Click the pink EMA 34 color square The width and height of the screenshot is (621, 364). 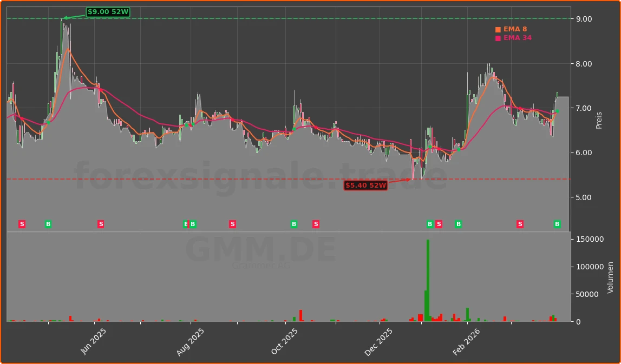pyautogui.click(x=498, y=38)
